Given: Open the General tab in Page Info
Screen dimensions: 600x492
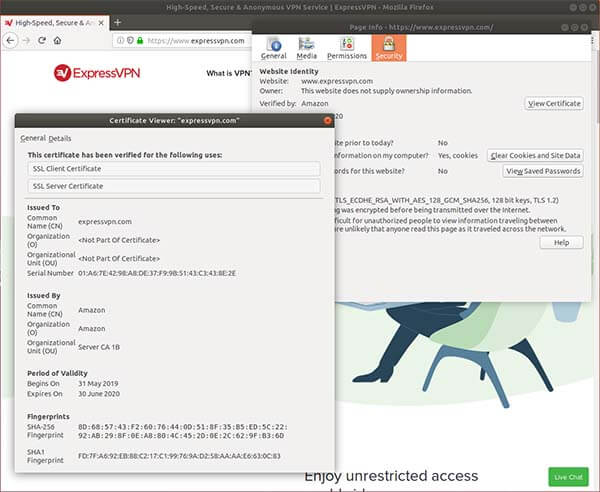Looking at the screenshot, I should point(273,48).
